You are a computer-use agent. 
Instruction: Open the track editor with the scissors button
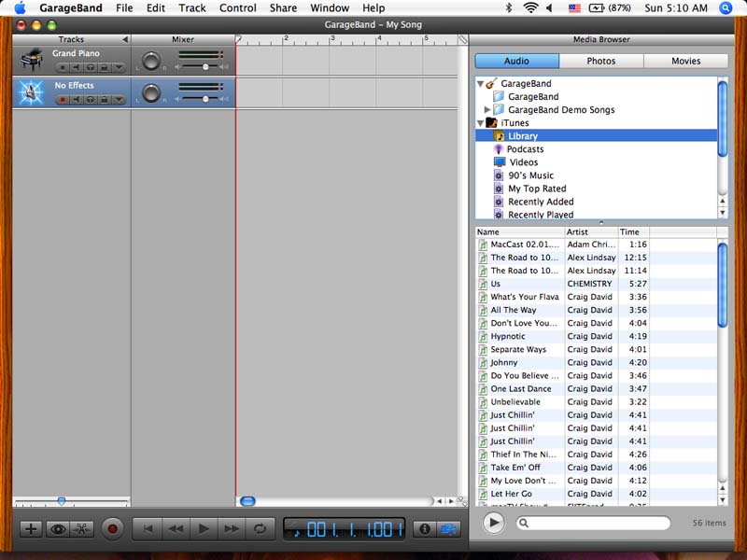coord(82,529)
